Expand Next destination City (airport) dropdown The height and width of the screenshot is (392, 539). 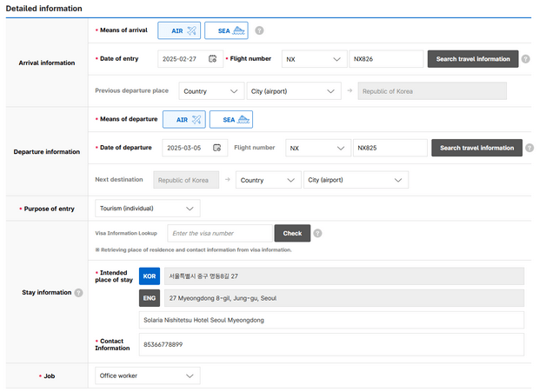click(356, 180)
